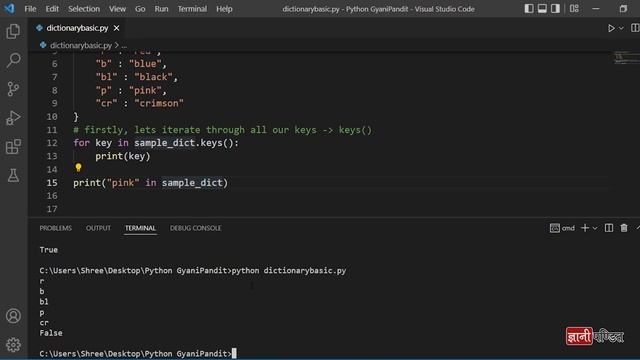Open the Extensions view
This screenshot has width=640, height=360.
coord(13,147)
